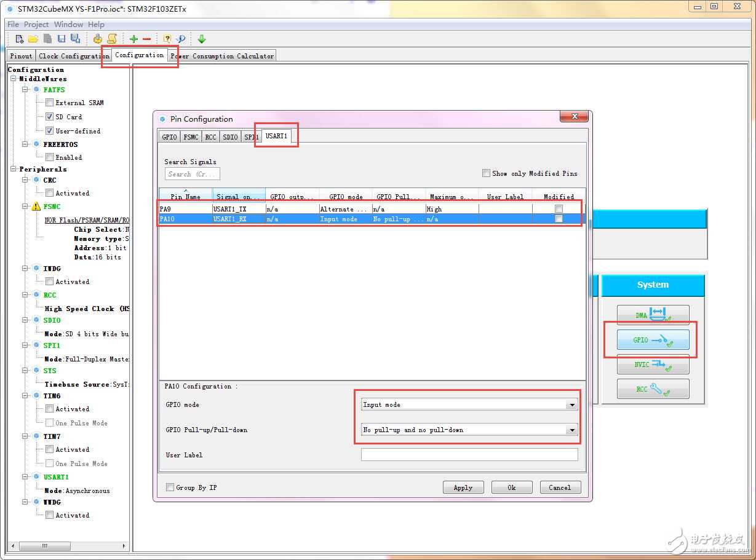Image resolution: width=756 pixels, height=560 pixels.
Task: Enable the External SRAM checkbox
Action: click(49, 103)
